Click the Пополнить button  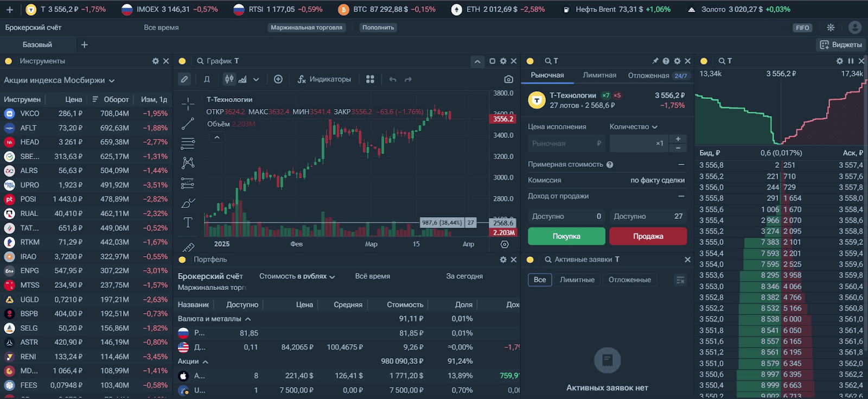(x=378, y=28)
